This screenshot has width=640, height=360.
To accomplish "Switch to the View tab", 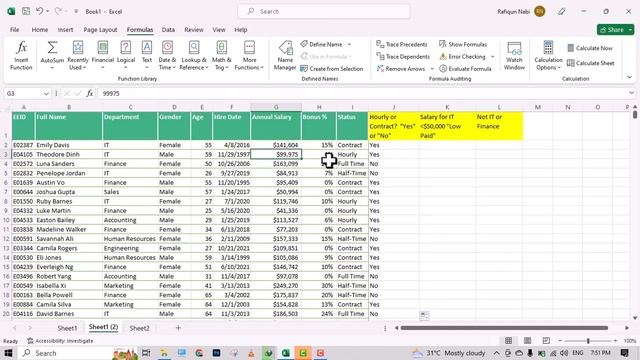I will pyautogui.click(x=219, y=30).
